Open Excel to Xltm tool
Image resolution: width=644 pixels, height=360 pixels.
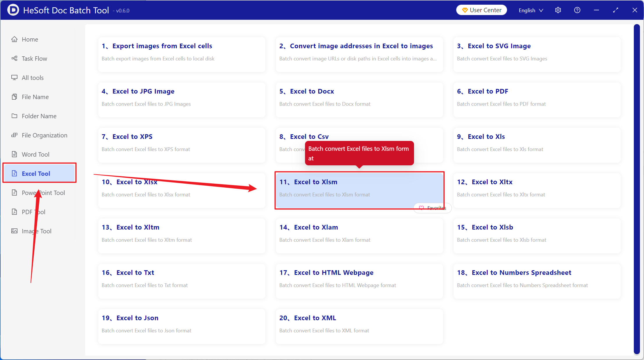[x=182, y=236]
